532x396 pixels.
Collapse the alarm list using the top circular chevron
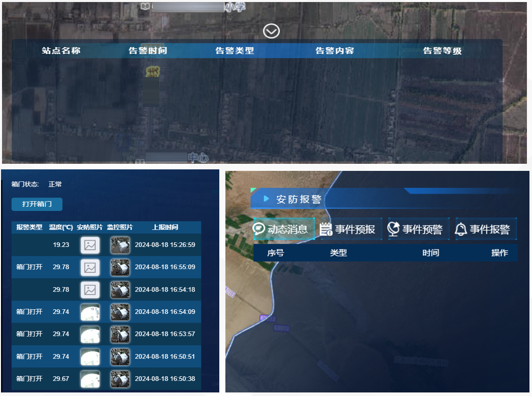tap(271, 30)
